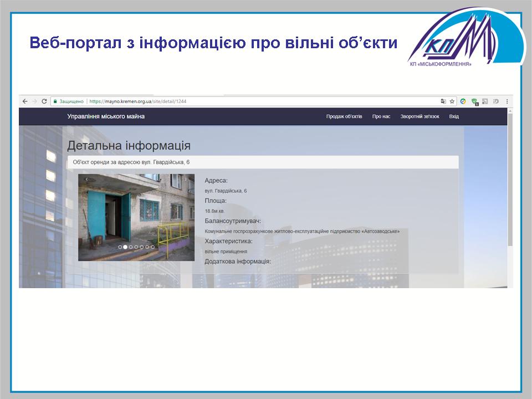The image size is (532, 399).
Task: Click the green secure padlock icon
Action: [x=55, y=101]
